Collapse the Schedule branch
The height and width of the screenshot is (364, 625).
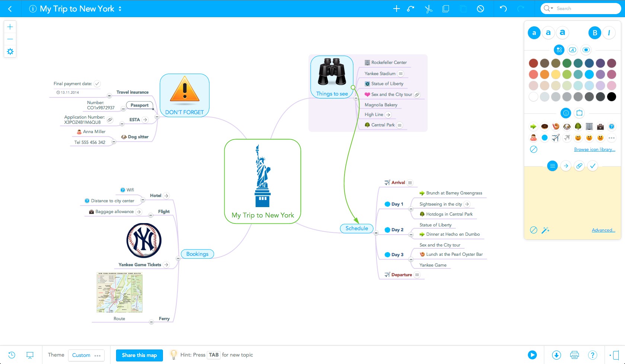point(376,233)
